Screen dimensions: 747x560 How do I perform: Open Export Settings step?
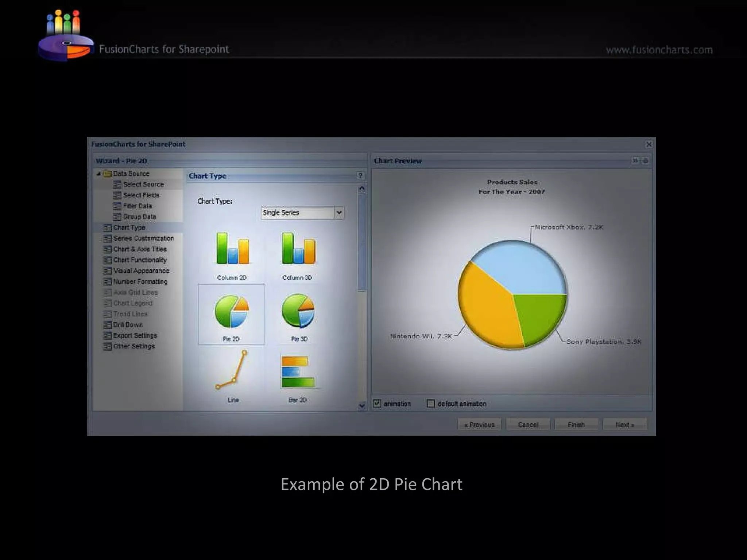(x=130, y=335)
